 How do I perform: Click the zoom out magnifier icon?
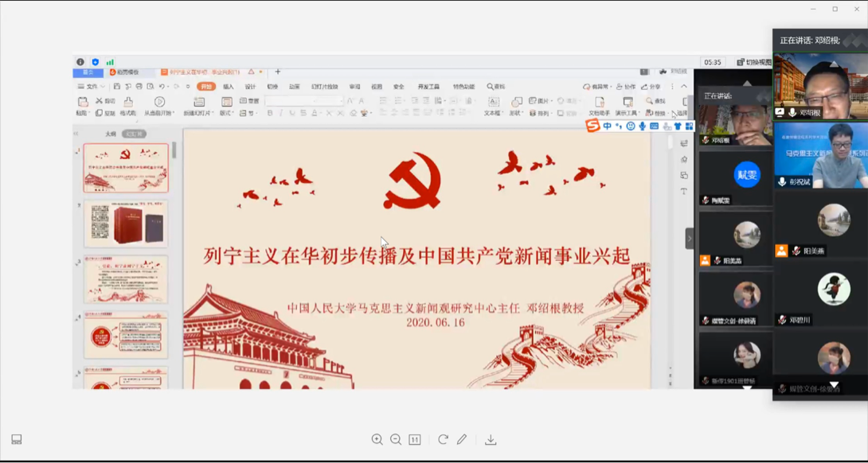pyautogui.click(x=396, y=440)
